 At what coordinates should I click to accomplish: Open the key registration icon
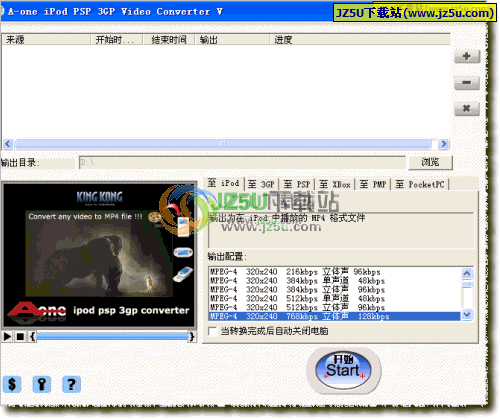pos(42,384)
